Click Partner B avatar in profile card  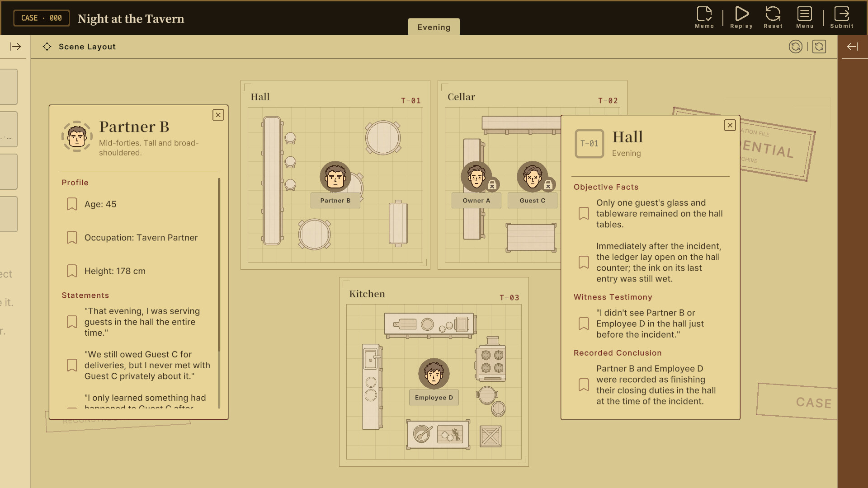[77, 136]
